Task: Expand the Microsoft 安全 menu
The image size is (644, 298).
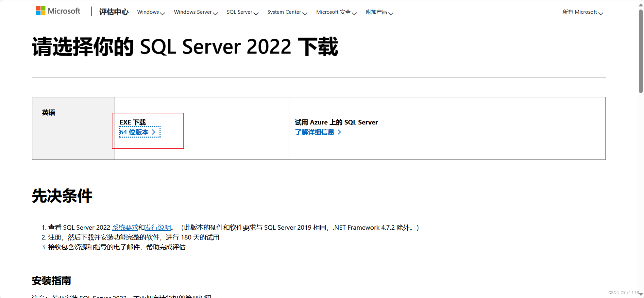Action: pyautogui.click(x=336, y=12)
